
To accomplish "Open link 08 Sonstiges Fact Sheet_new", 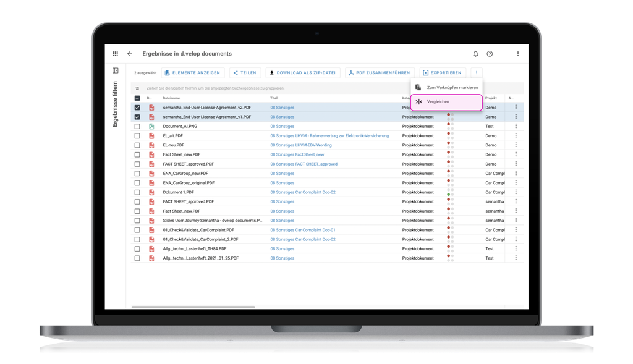I will 297,154.
